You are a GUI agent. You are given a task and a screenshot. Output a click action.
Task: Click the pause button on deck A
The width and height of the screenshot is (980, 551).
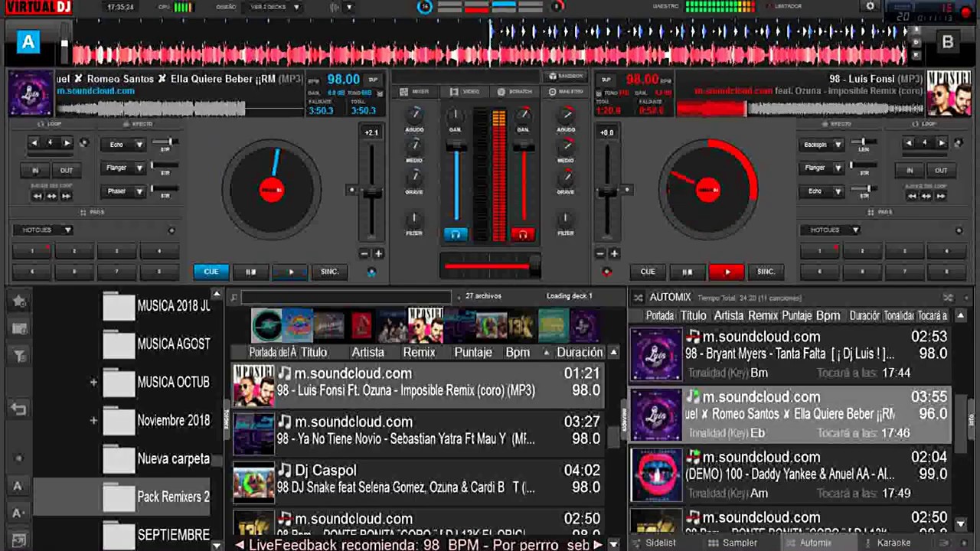click(x=250, y=272)
